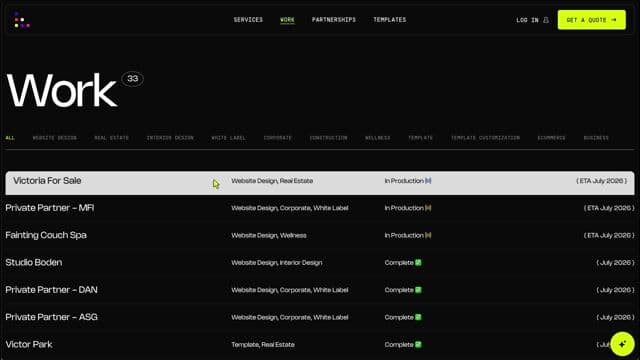The image size is (640, 360).
Task: Click 'Complete' status in Victor Park row
Action: (x=399, y=345)
